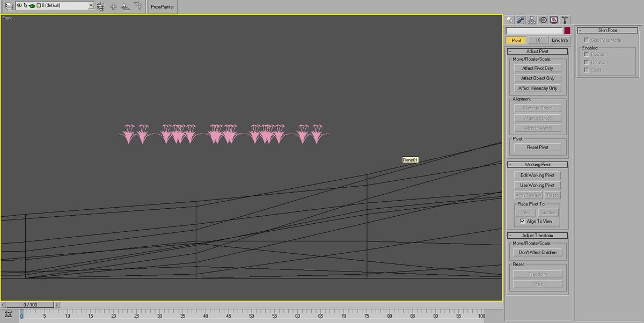
Task: Toggle the Enabled Scale checkbox
Action: point(587,70)
